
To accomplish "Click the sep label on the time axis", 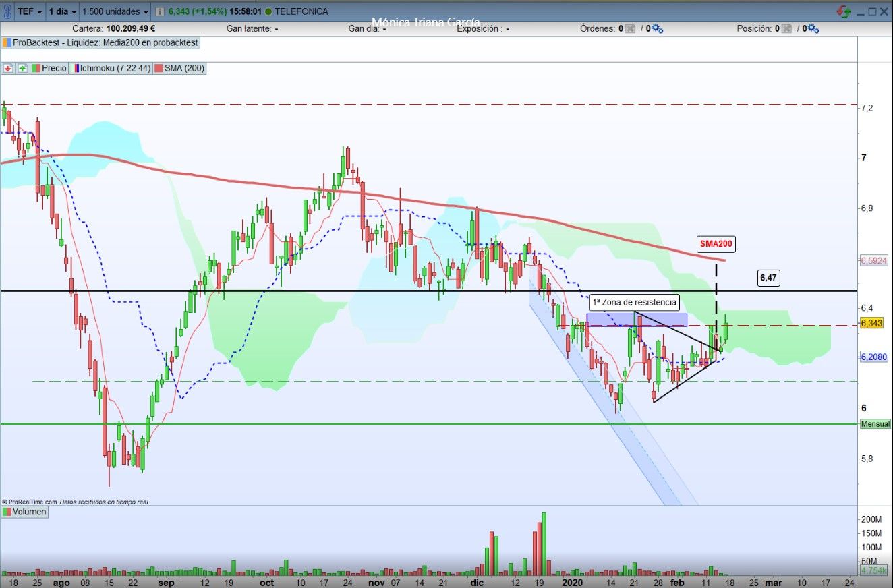I will point(166,583).
